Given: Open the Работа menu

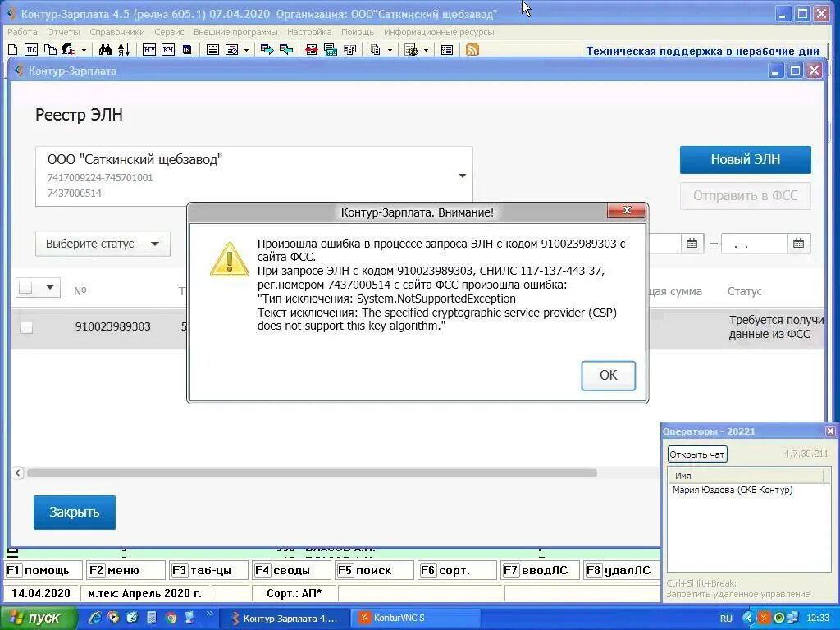Looking at the screenshot, I should [x=22, y=32].
